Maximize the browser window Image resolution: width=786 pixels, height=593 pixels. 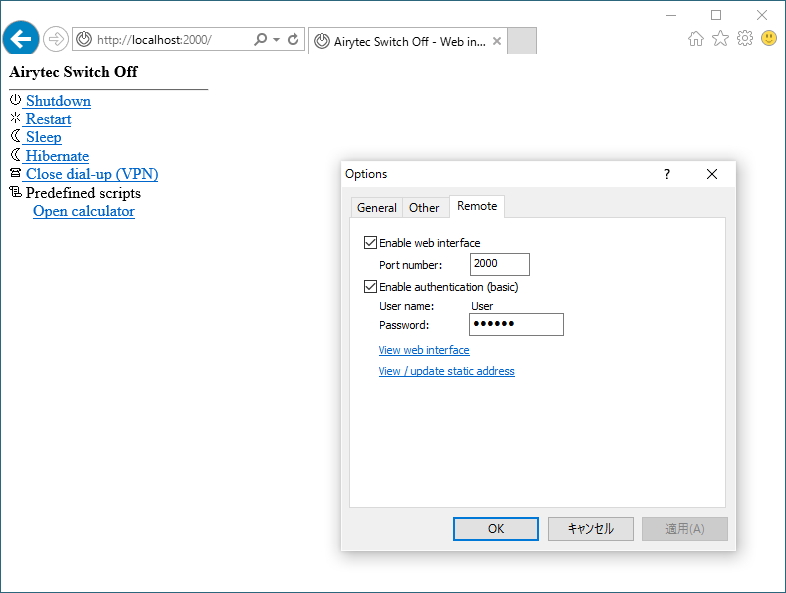[716, 16]
